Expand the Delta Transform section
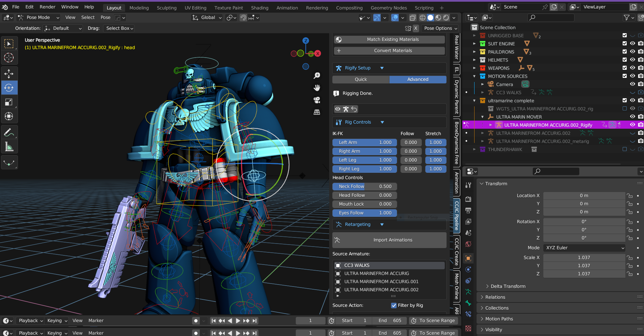The image size is (644, 336). pos(508,286)
